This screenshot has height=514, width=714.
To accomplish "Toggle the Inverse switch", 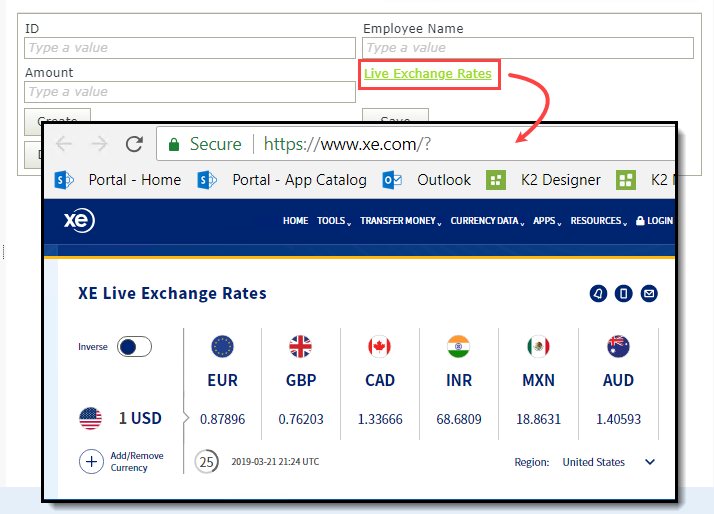I will [x=134, y=347].
